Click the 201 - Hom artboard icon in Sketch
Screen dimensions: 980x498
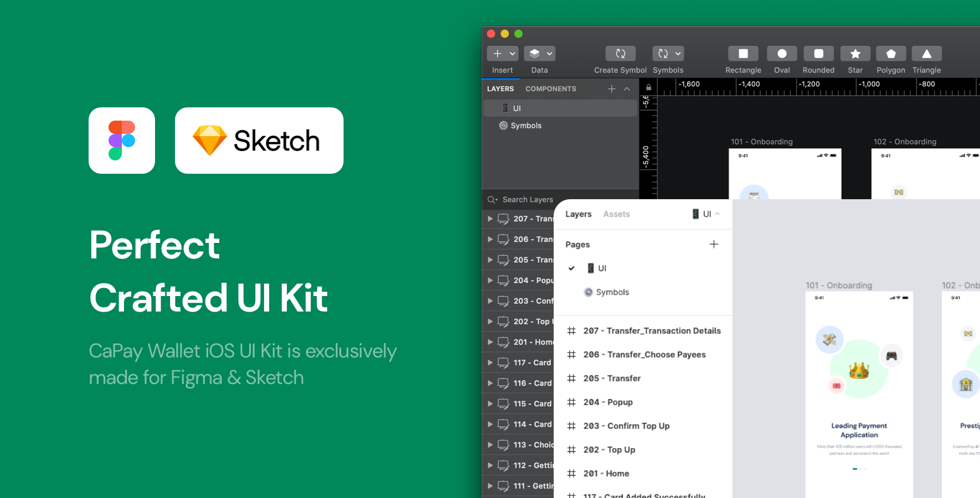(x=503, y=343)
